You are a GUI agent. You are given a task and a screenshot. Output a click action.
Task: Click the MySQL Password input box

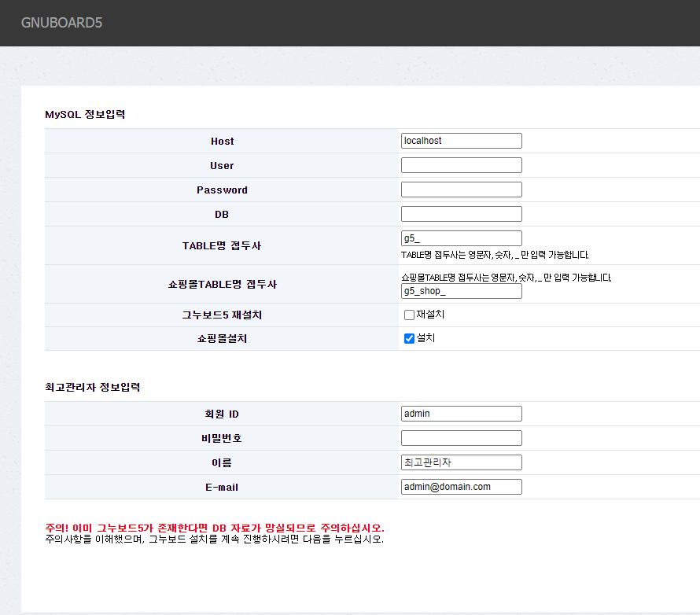coord(461,190)
